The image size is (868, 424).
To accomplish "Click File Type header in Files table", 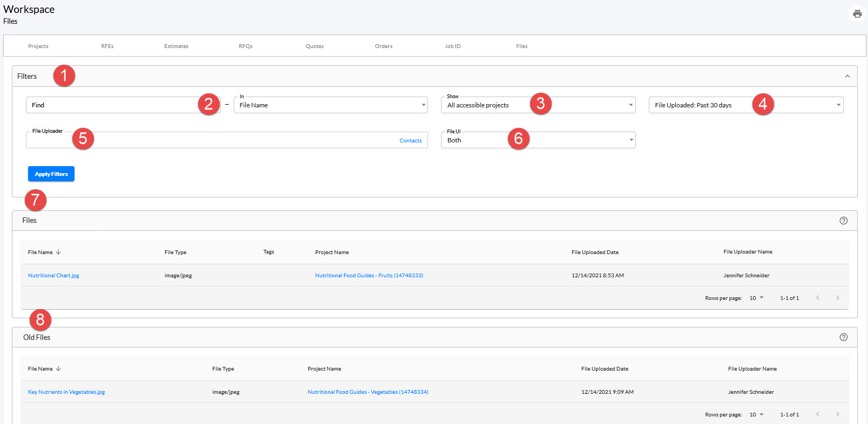I will (x=175, y=252).
